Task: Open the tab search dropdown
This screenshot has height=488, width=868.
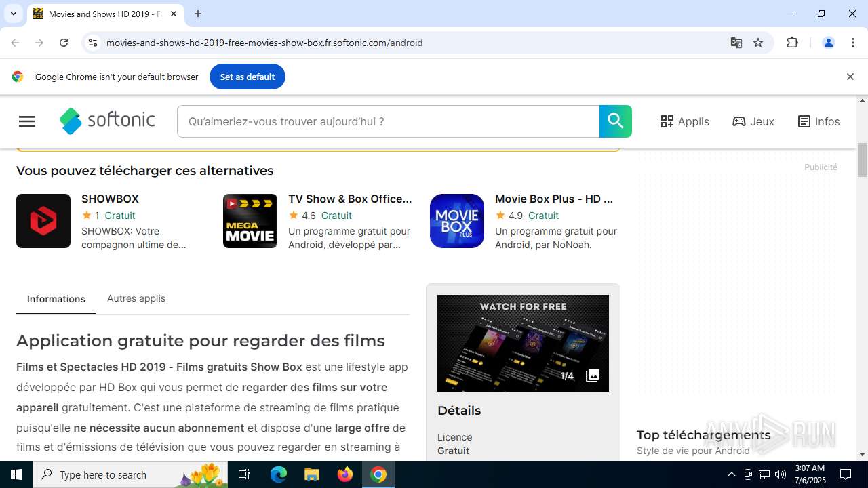Action: [13, 14]
